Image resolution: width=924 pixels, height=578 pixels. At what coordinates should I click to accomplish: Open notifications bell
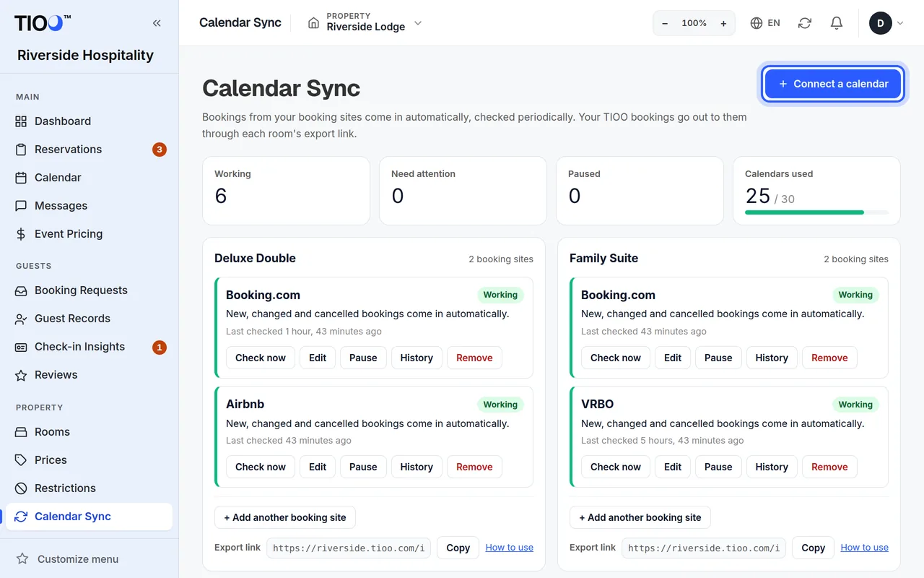pyautogui.click(x=837, y=23)
